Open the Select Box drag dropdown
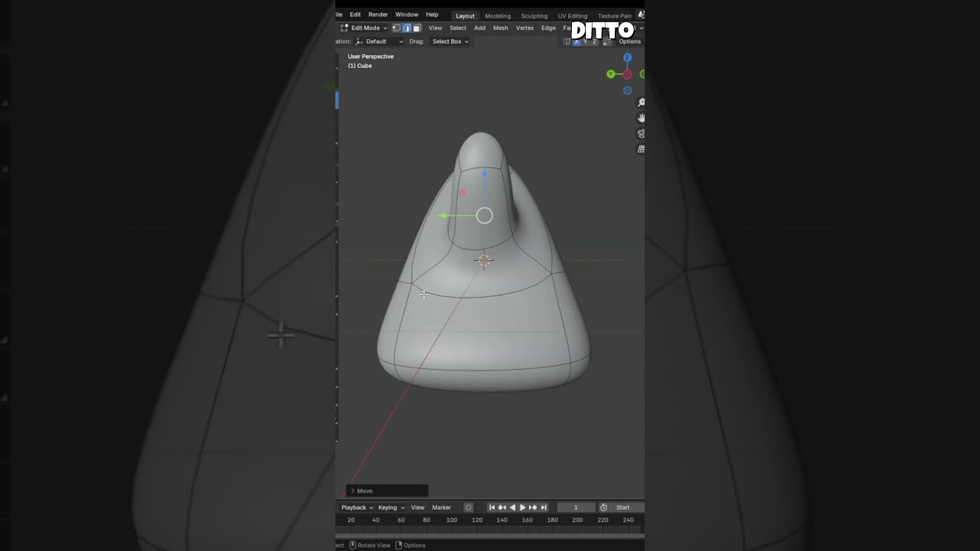 (x=450, y=41)
